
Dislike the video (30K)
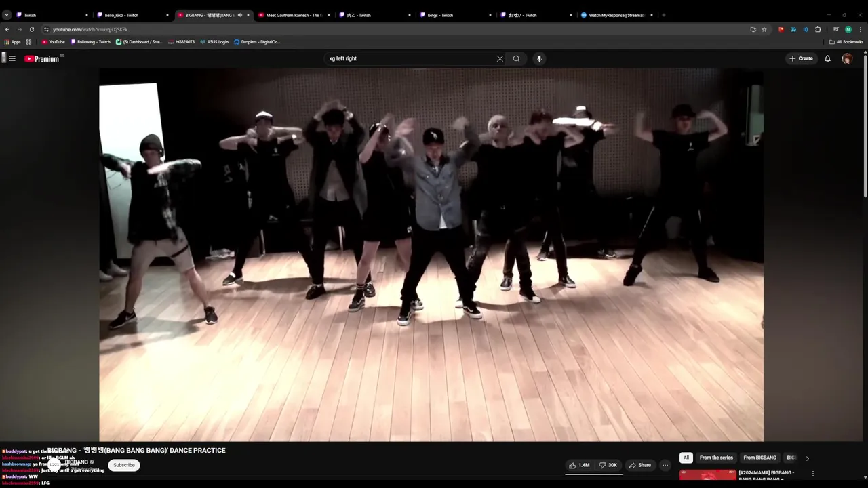click(x=608, y=465)
